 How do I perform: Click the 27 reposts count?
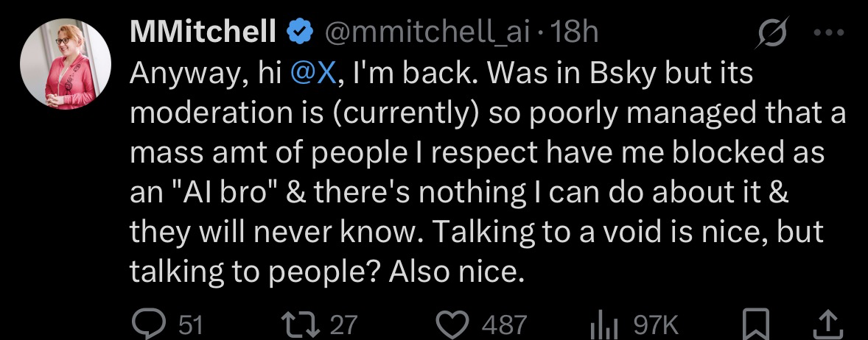[x=343, y=325]
